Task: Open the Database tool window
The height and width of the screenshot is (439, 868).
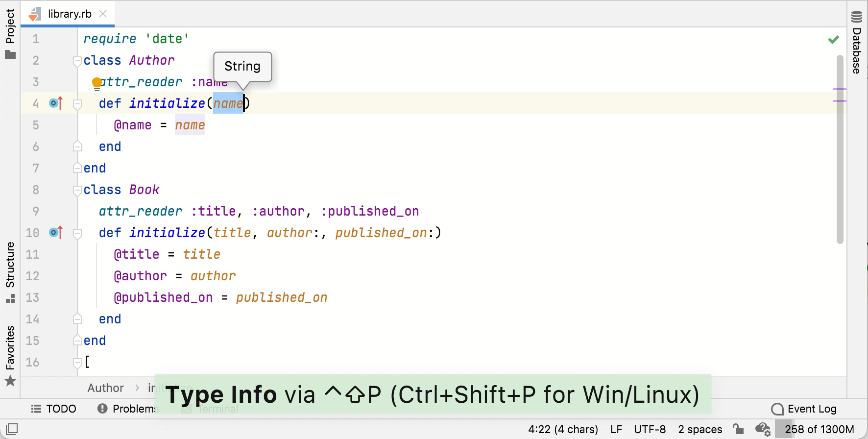Action: [857, 43]
